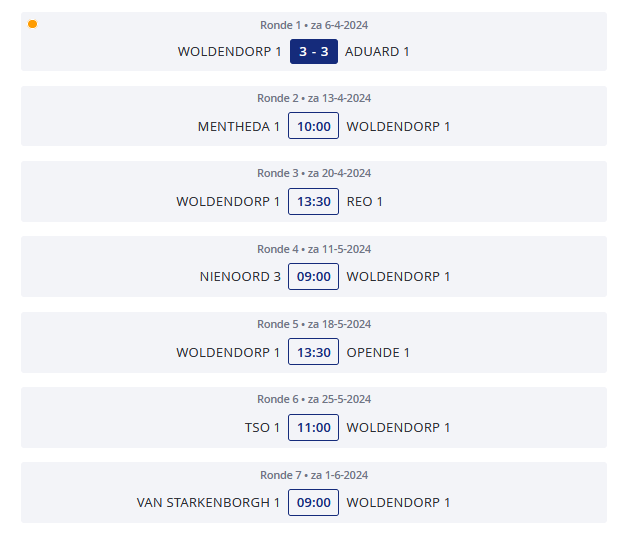Click the 13:30 time box against Opende 1

[x=314, y=352]
